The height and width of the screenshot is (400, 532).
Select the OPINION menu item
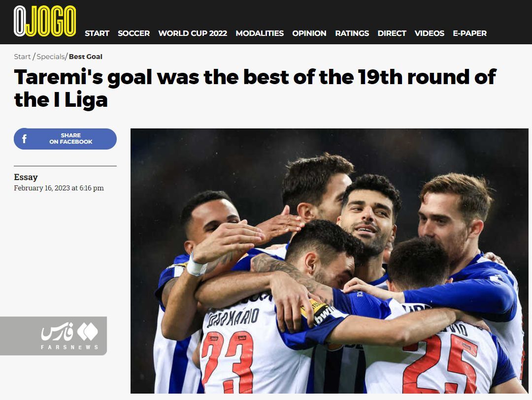[309, 33]
